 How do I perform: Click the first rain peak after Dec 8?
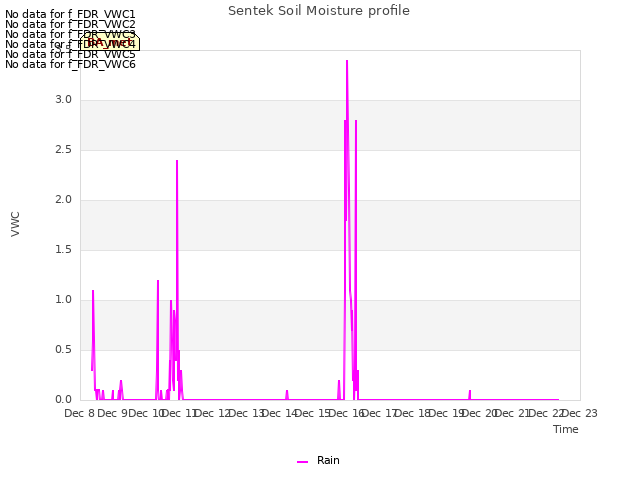[x=93, y=291]
